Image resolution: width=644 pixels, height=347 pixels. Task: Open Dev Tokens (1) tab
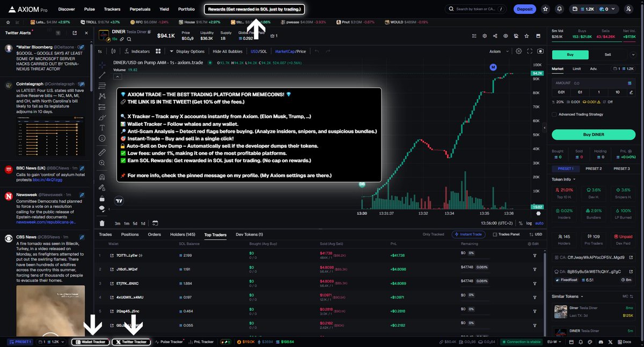pos(250,235)
